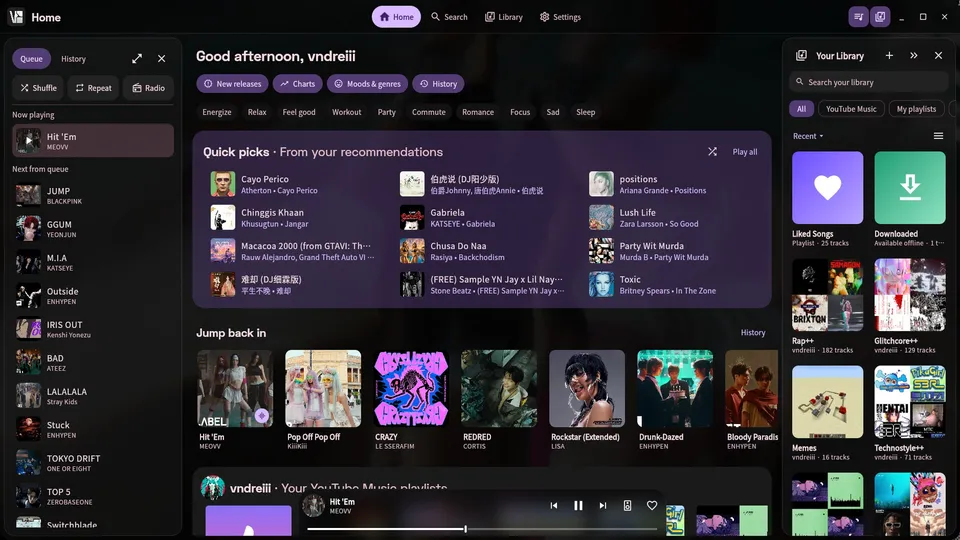
Task: Expand Your Library with double chevron
Action: [913, 56]
